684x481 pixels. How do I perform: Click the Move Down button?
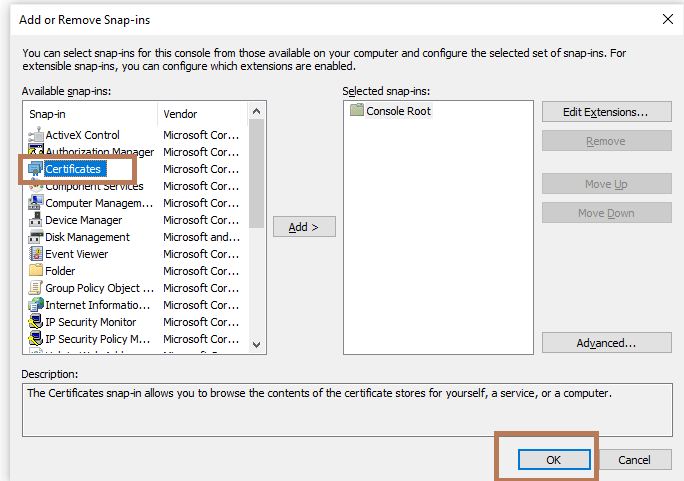[x=606, y=213]
